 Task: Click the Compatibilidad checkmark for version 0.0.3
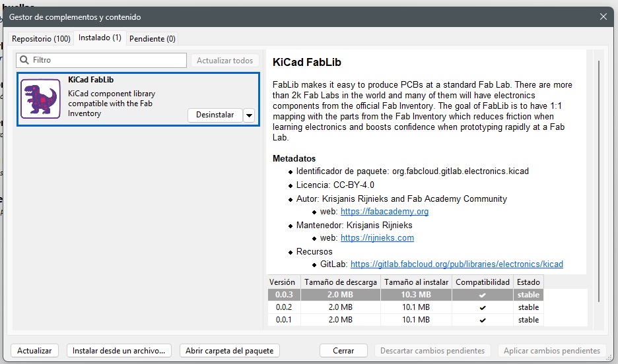483,295
